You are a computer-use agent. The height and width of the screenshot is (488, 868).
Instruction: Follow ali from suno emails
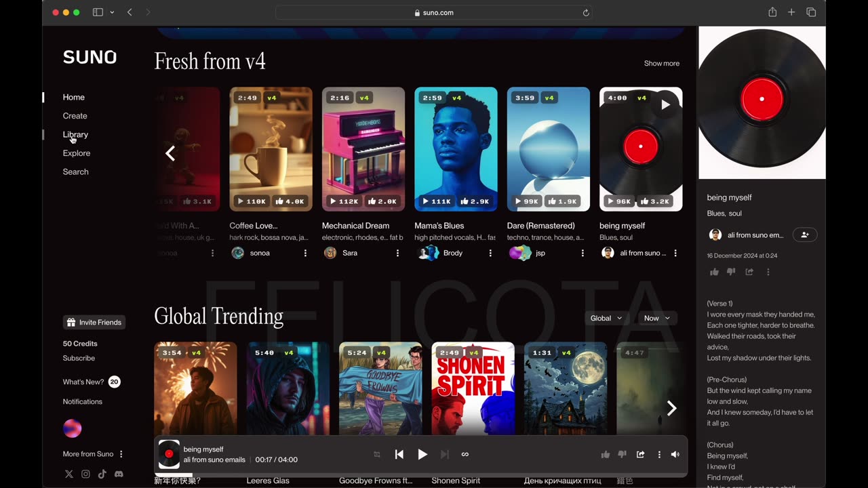pos(805,235)
